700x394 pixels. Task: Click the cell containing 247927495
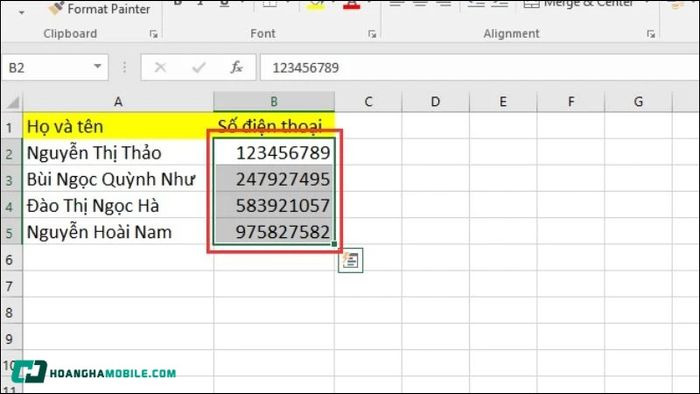click(x=274, y=179)
